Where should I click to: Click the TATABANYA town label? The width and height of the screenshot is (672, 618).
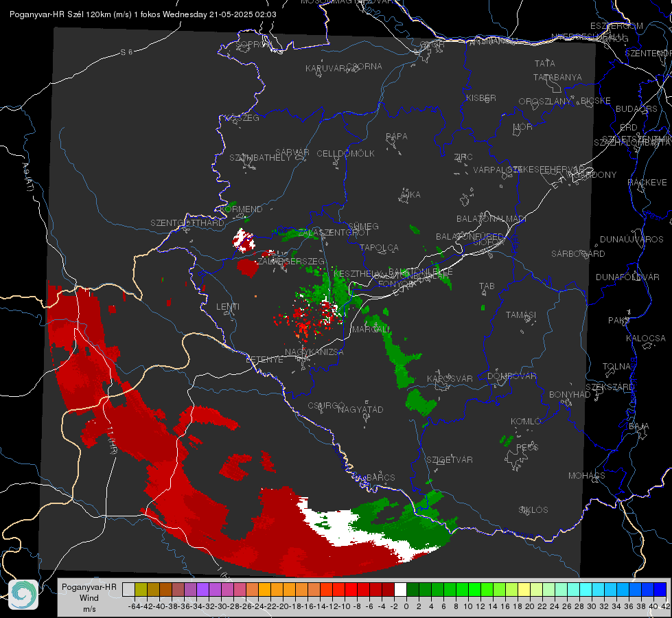[x=557, y=77]
